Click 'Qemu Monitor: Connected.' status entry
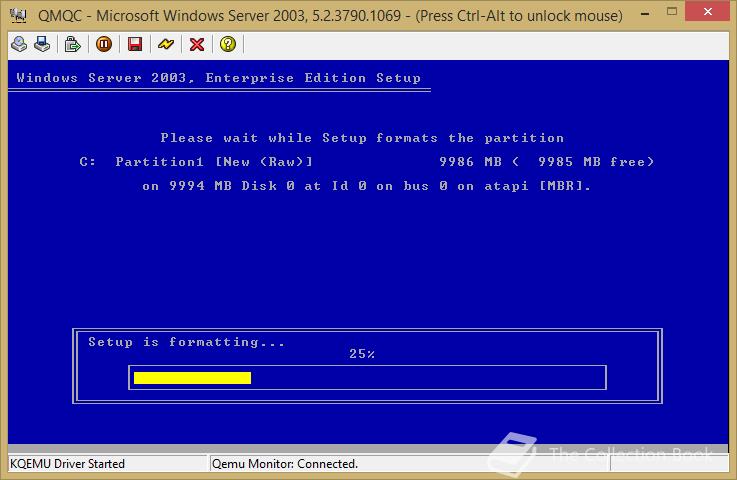Viewport: 737px width, 480px height. pyautogui.click(x=285, y=464)
